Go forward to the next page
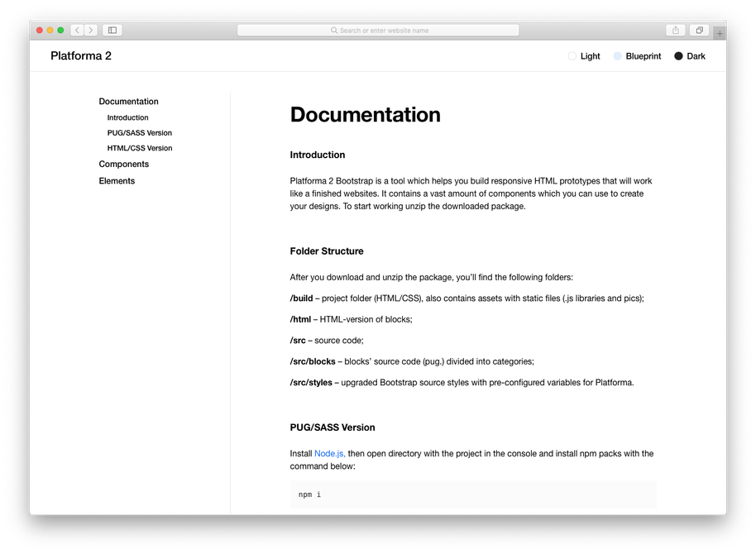 pos(91,30)
